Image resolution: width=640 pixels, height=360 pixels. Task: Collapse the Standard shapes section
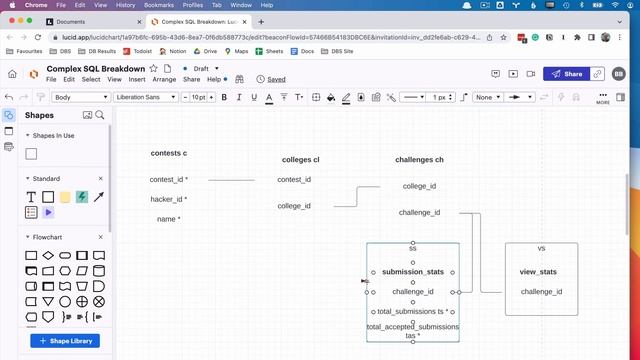[27, 179]
